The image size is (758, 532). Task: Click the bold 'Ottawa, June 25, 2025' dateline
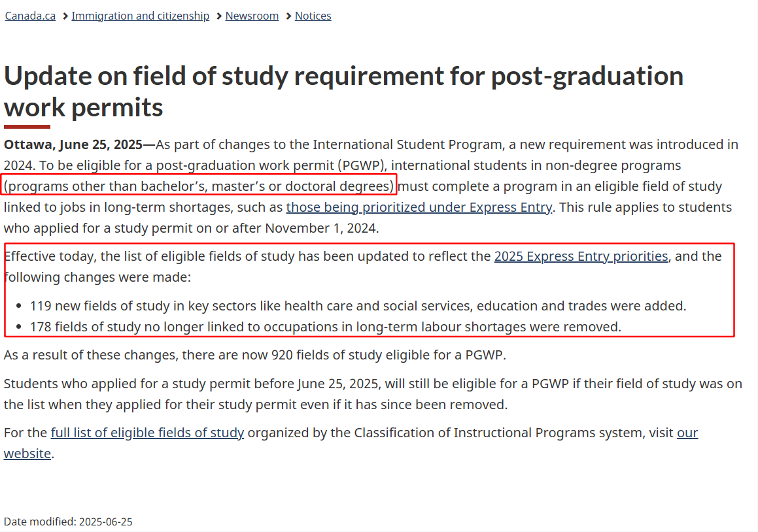[x=73, y=144]
